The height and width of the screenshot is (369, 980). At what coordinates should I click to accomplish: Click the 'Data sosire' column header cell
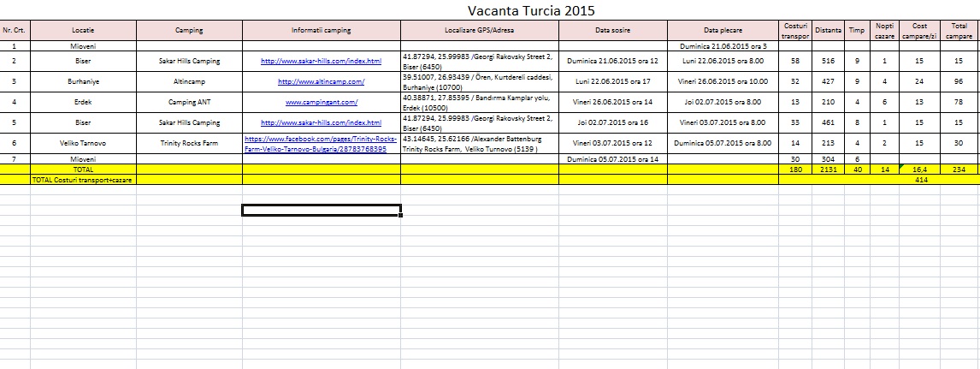pyautogui.click(x=612, y=31)
